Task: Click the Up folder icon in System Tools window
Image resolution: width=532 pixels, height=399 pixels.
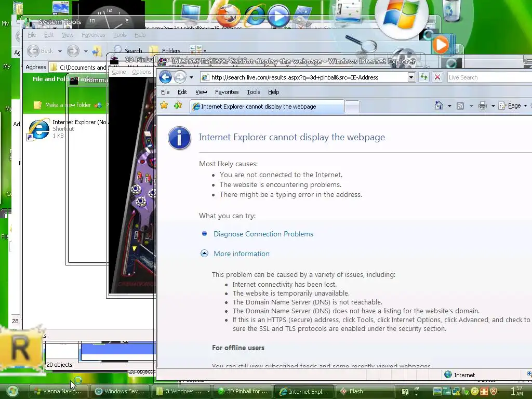Action: pyautogui.click(x=97, y=51)
